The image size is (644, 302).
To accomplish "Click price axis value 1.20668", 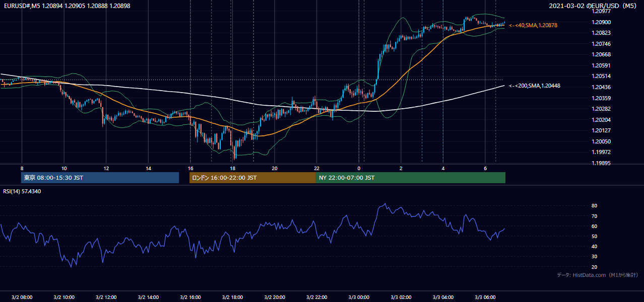I will (601, 54).
